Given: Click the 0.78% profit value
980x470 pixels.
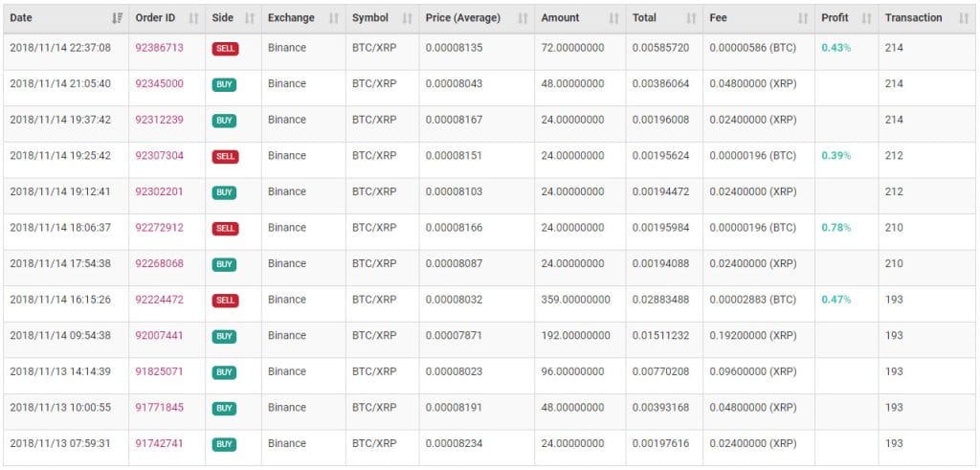Looking at the screenshot, I should pyautogui.click(x=835, y=228).
